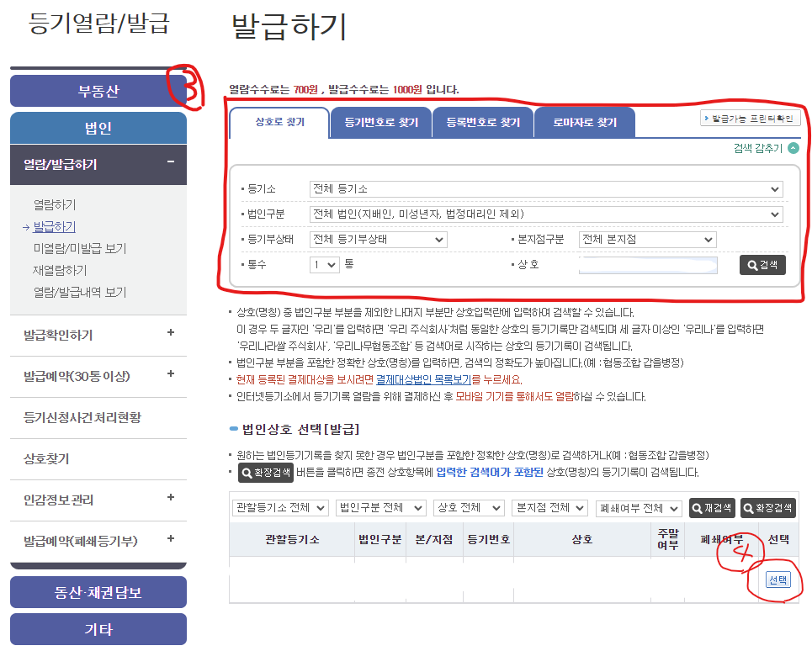This screenshot has height=651, width=812.
Task: Open the 본지점 전체 filter dropdown
Action: coord(549,508)
